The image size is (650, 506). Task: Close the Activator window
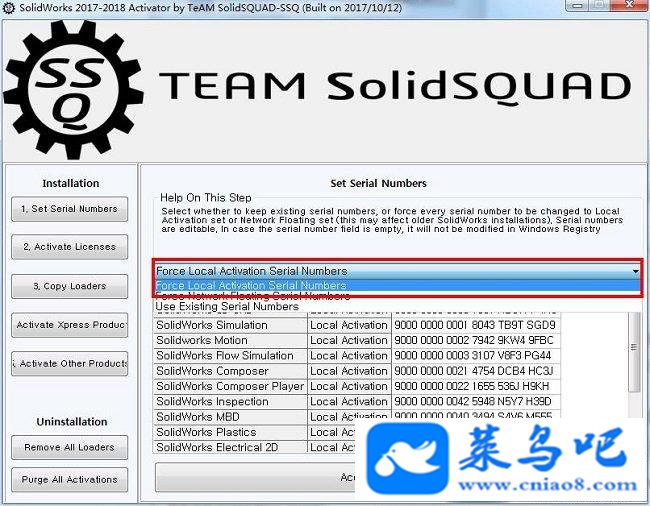629,5
